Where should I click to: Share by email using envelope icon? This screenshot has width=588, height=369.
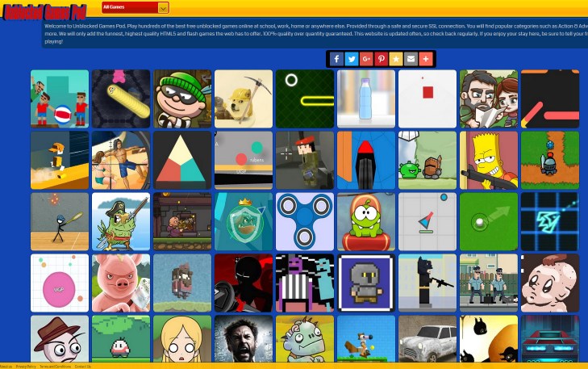click(411, 59)
